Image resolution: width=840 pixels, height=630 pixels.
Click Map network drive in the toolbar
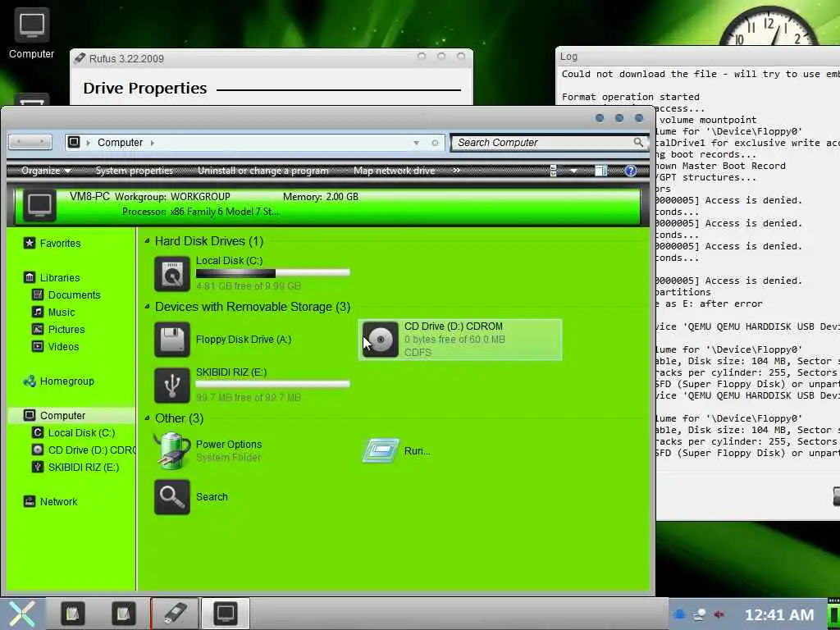point(395,171)
